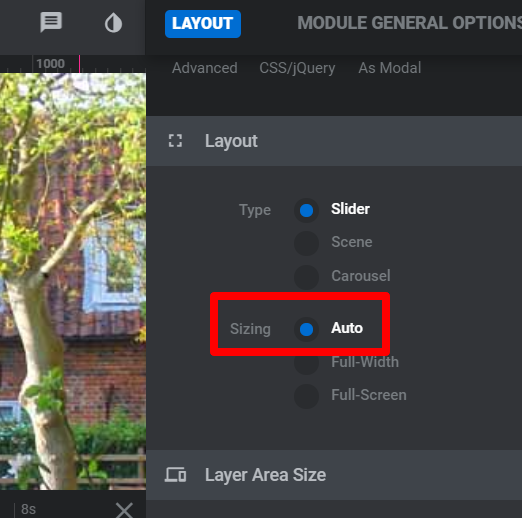Collapse the Layout section header
Screen dimensions: 522x518
tap(334, 141)
